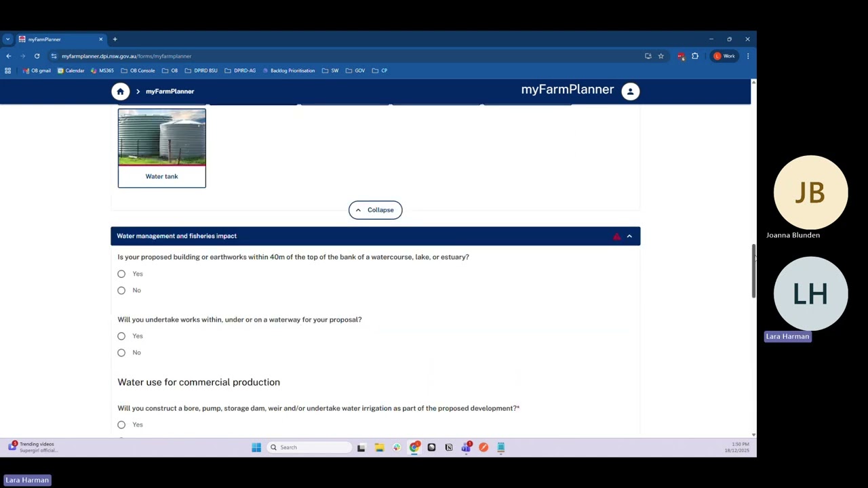Viewport: 868px width, 488px height.
Task: Click the Joanna Blunden participant avatar
Action: point(810,192)
